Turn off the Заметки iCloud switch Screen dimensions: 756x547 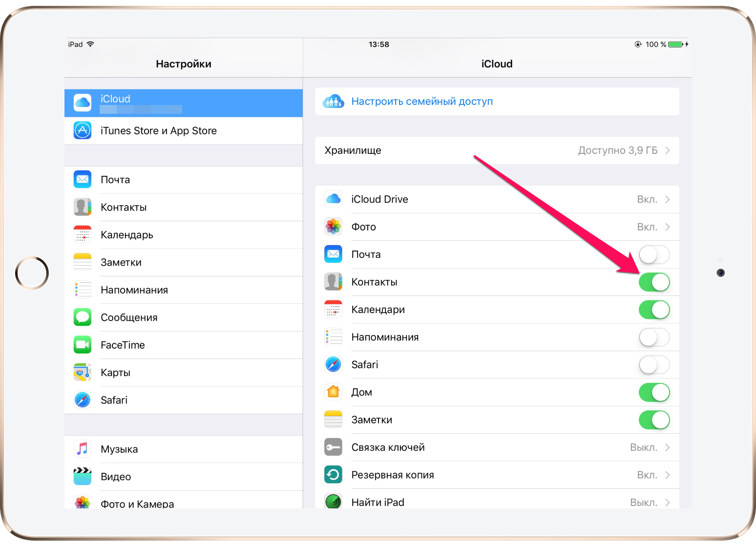click(654, 420)
